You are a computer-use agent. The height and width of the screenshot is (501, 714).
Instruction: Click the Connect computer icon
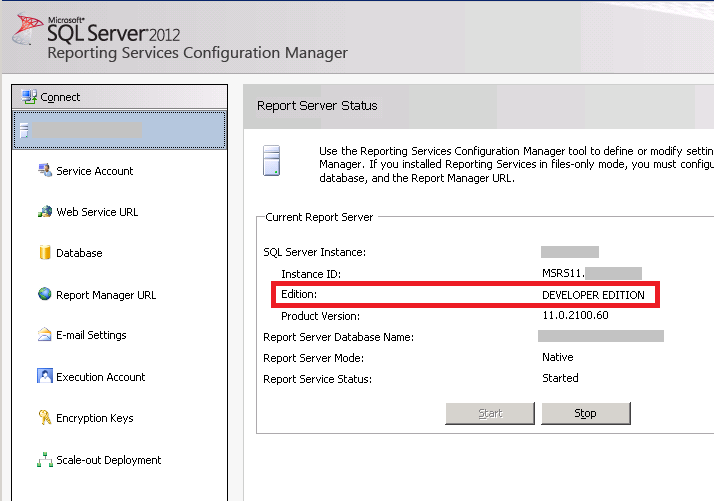click(29, 97)
